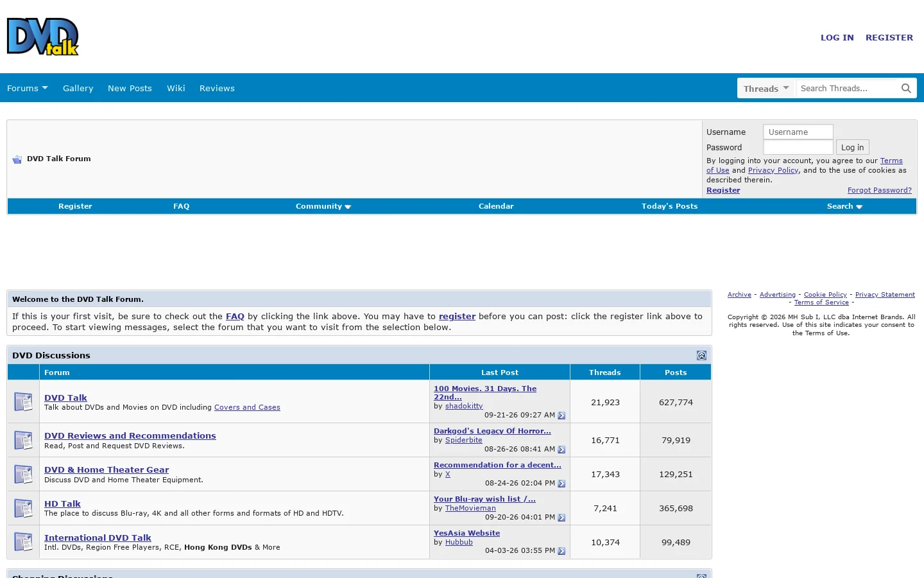Screen dimensions: 924x578
Task: Open the Archive footer link
Action: 739,295
